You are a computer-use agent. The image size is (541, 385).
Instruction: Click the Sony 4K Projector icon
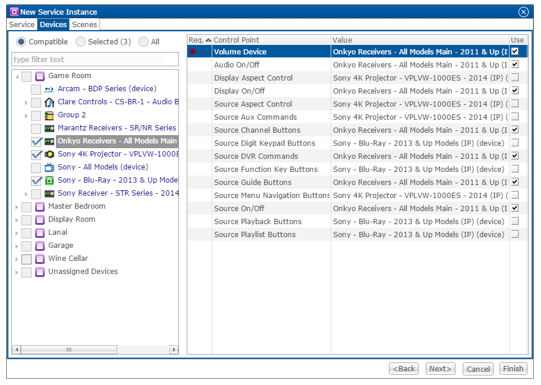[49, 154]
